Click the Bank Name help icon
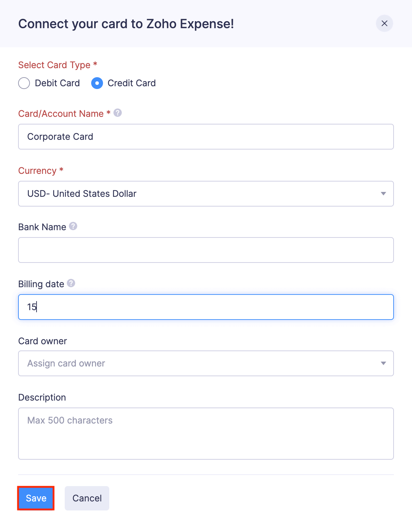 [x=73, y=226]
